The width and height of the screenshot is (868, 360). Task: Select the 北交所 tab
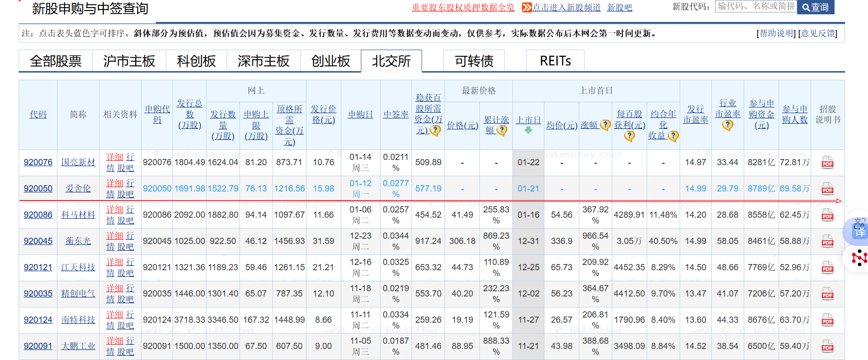(x=391, y=61)
